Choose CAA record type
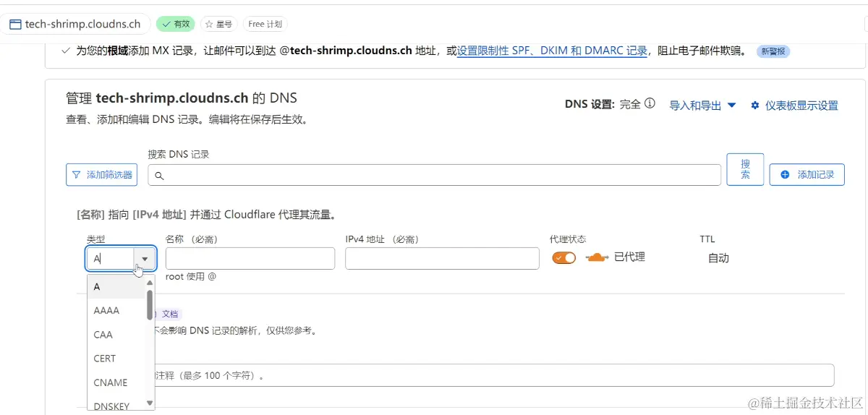 (116, 335)
